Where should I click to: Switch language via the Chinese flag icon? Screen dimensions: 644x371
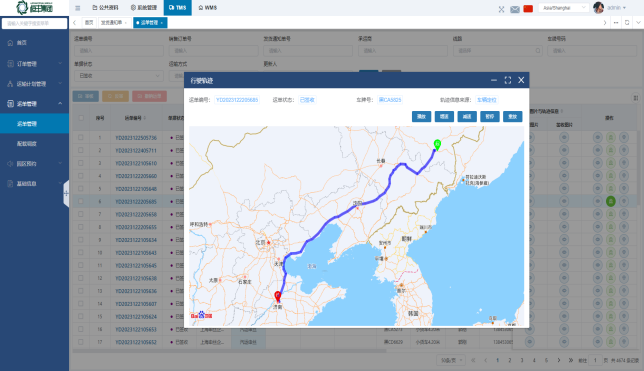pos(528,9)
